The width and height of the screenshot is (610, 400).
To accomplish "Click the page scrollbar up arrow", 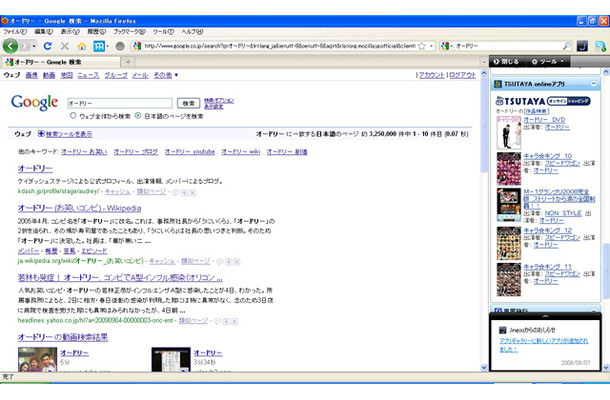I will (x=484, y=73).
